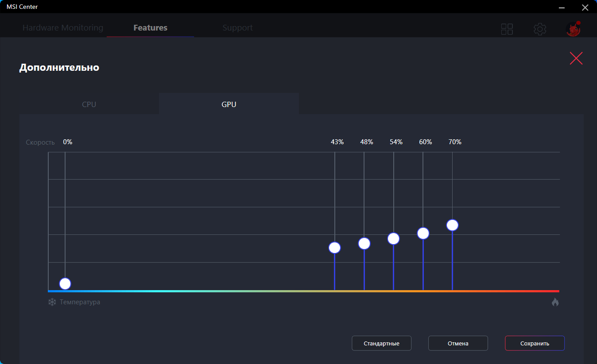Save fan curve with Сохранить button

pos(535,343)
